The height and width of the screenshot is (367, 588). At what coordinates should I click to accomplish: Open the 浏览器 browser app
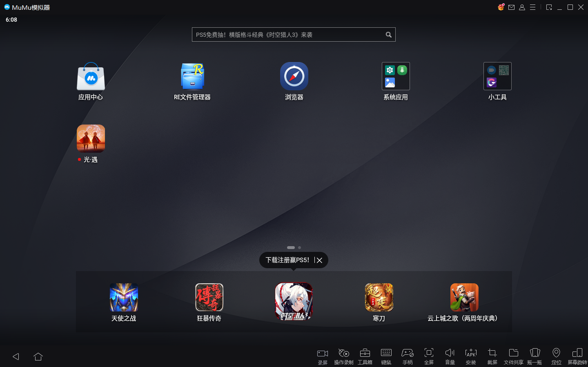coord(294,76)
